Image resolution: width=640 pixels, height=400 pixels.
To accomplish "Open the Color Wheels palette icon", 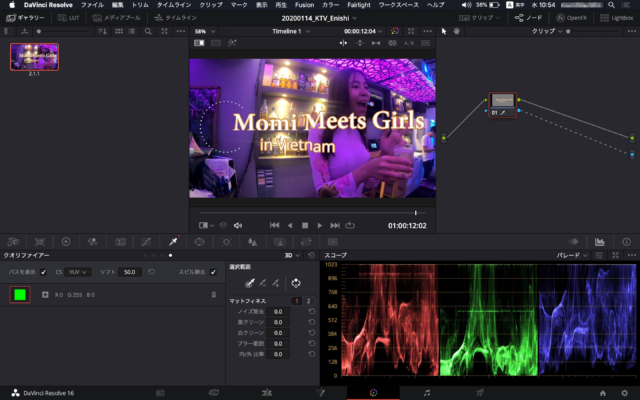I will click(x=66, y=241).
